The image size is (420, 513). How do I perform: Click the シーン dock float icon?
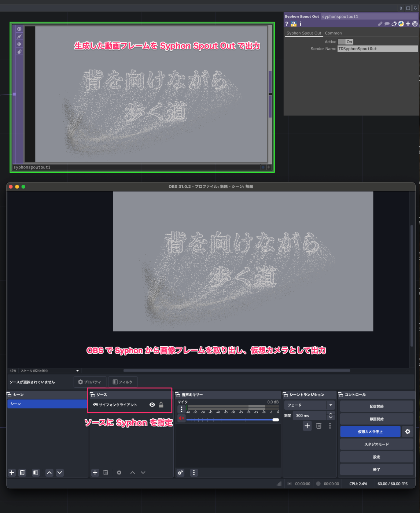point(9,395)
